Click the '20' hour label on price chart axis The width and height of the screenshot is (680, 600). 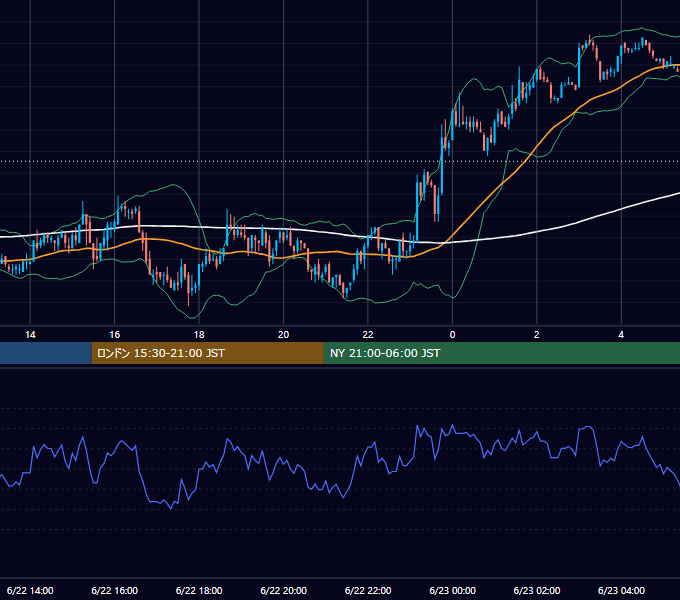[283, 335]
